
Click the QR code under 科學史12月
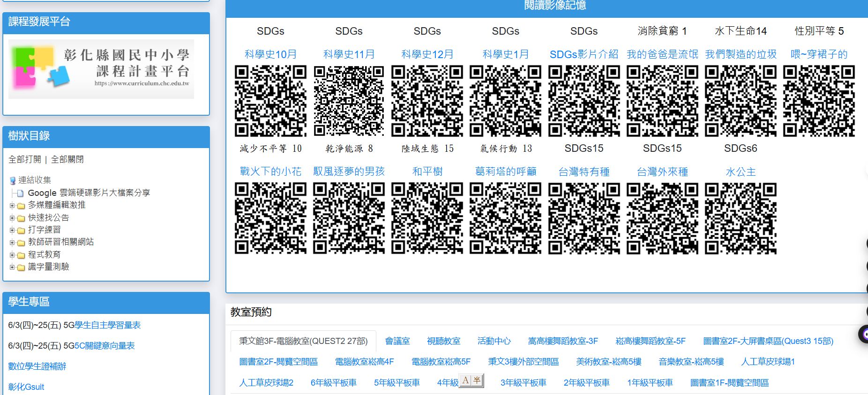pos(427,101)
